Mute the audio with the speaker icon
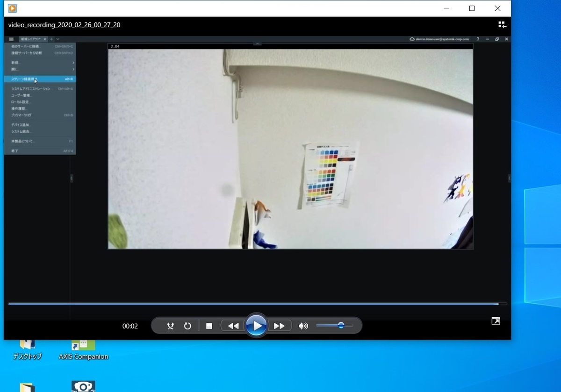The height and width of the screenshot is (392, 561). 303,326
